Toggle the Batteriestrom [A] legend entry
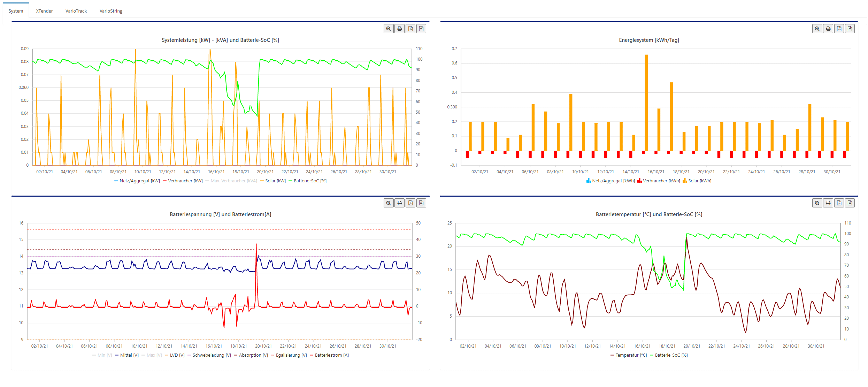Viewport: 868px width, 387px height. [331, 355]
